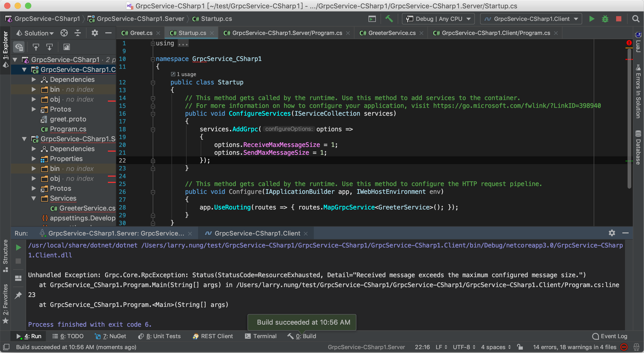The width and height of the screenshot is (644, 353).
Task: Toggle the Database side panel
Action: [x=638, y=147]
